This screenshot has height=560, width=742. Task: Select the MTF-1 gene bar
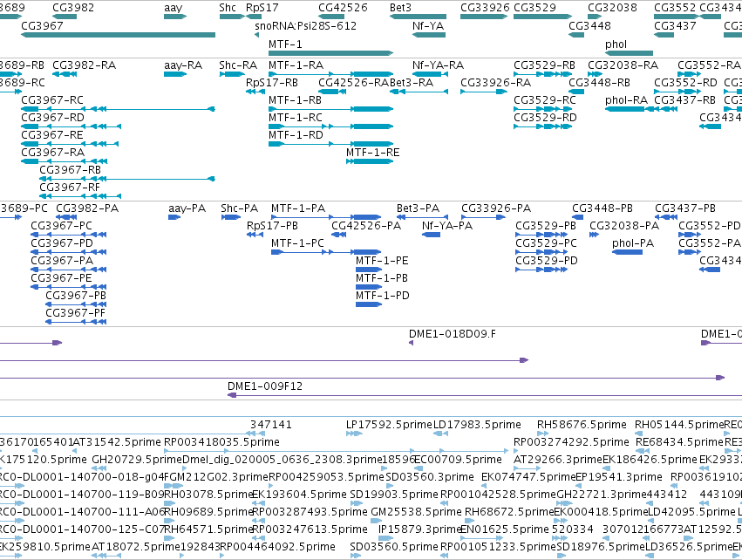coord(330,53)
